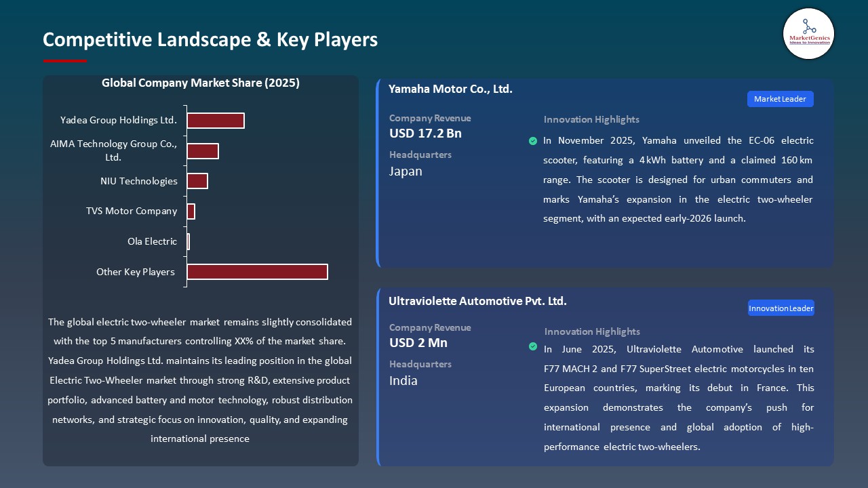Viewport: 868px width, 488px height.
Task: Click the India headquarters text
Action: pyautogui.click(x=403, y=381)
